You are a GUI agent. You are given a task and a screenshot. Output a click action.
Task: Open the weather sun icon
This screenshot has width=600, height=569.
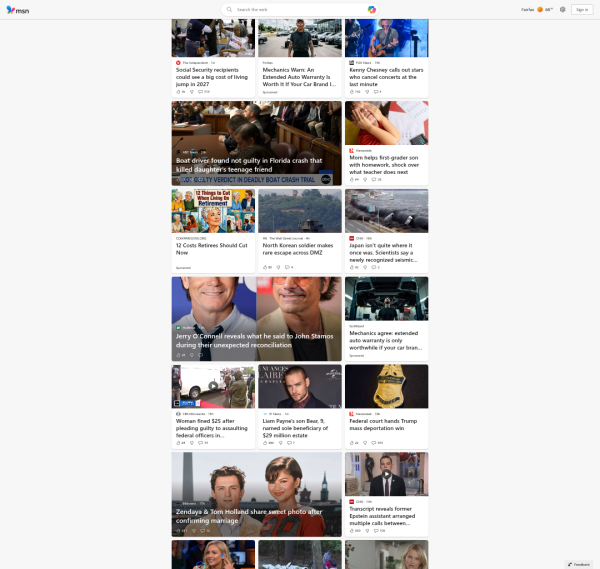pyautogui.click(x=540, y=10)
